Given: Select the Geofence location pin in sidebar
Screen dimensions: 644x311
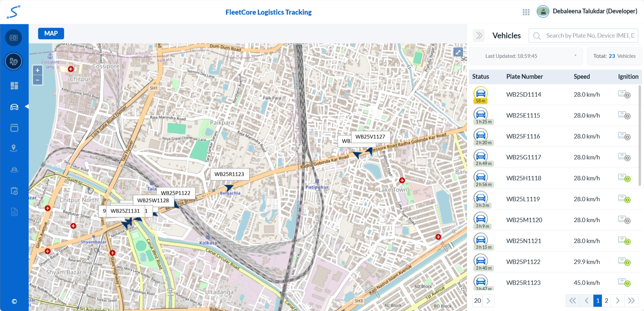Looking at the screenshot, I should (13, 148).
